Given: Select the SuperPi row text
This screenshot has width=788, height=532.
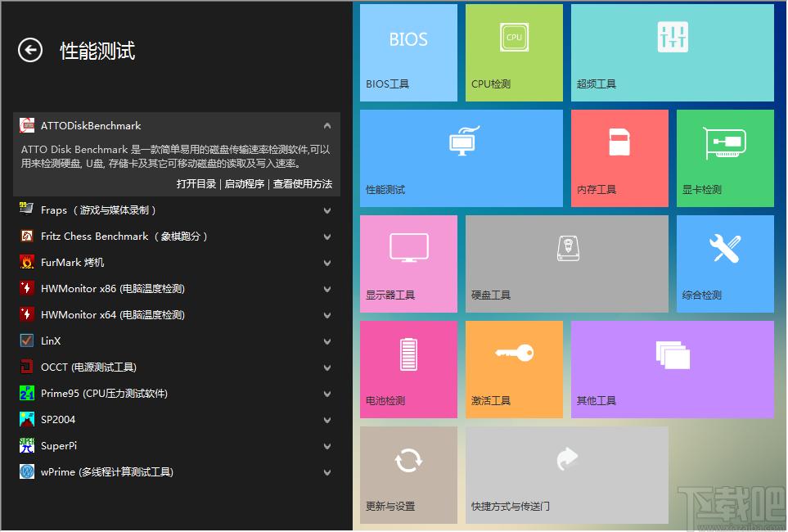Looking at the screenshot, I should point(59,445).
